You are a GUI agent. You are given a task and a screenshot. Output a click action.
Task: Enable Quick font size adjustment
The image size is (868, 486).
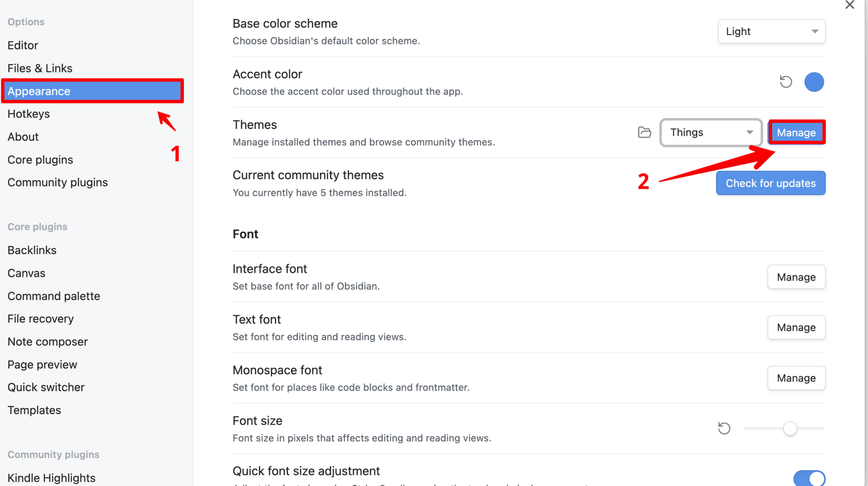809,478
